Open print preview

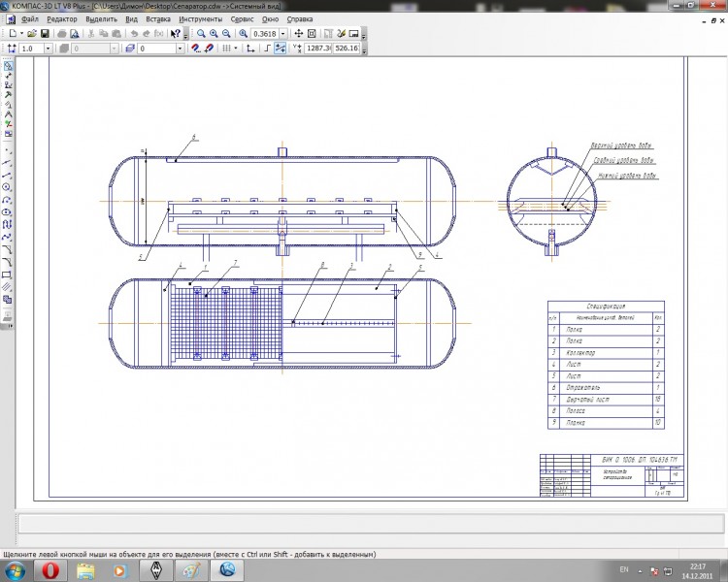pyautogui.click(x=75, y=33)
